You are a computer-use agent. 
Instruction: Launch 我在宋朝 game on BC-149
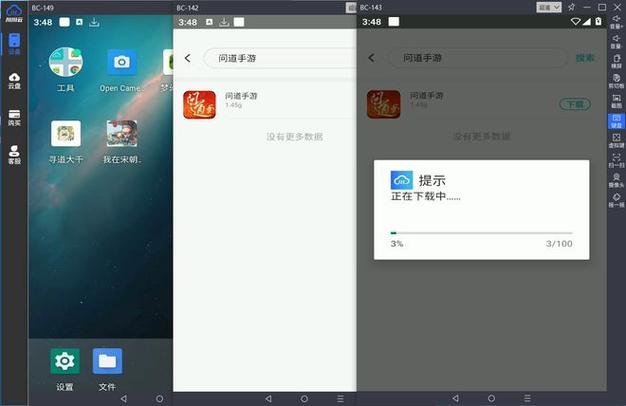[122, 142]
